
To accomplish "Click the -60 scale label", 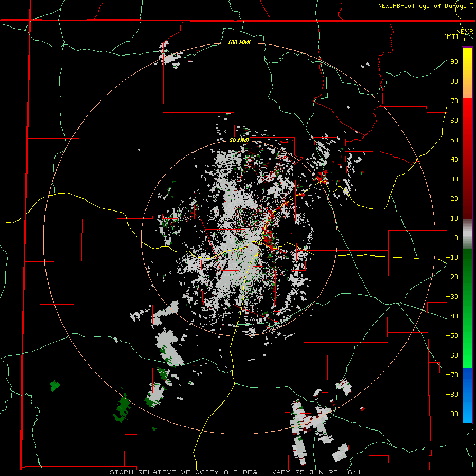I will pyautogui.click(x=452, y=355).
